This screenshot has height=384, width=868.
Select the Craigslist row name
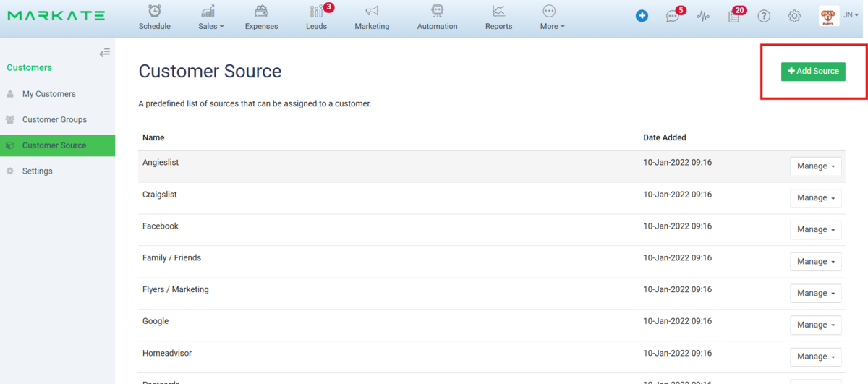tap(160, 195)
